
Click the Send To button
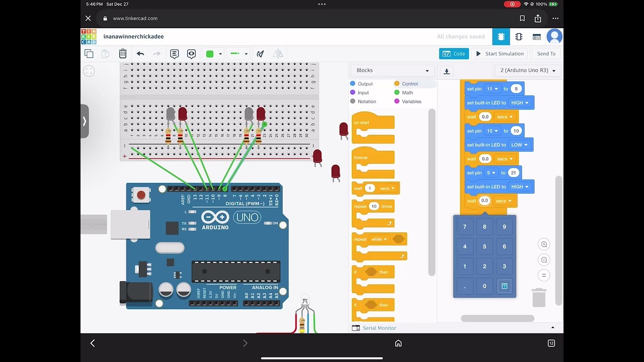coord(546,54)
